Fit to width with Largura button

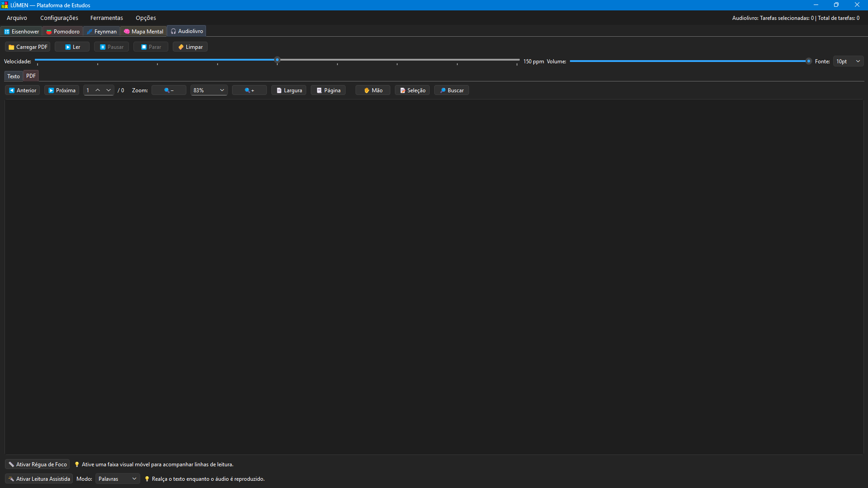pyautogui.click(x=289, y=90)
